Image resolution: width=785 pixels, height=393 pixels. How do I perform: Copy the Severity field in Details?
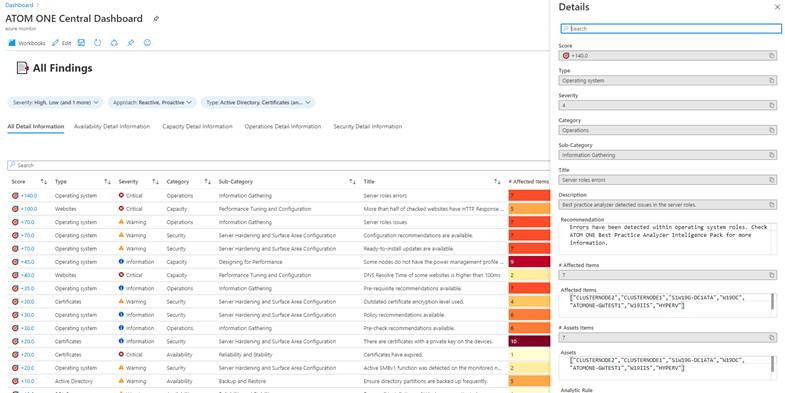772,105
